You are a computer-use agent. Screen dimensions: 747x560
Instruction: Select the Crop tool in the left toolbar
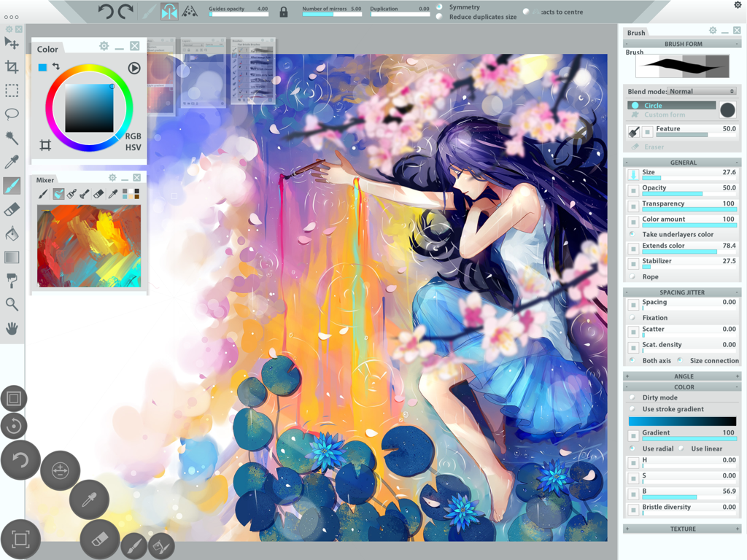tap(12, 66)
